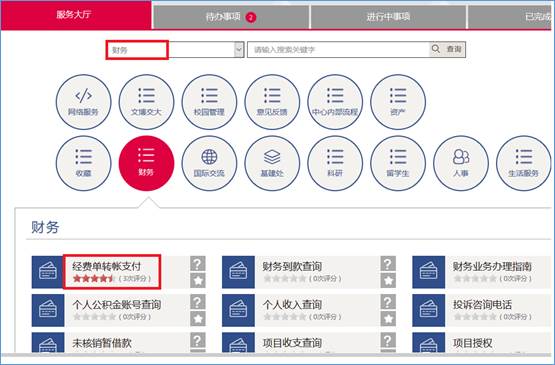Screen dimensions: 555x365
Task: Open the 未核销暂借款 service link
Action: coord(102,343)
